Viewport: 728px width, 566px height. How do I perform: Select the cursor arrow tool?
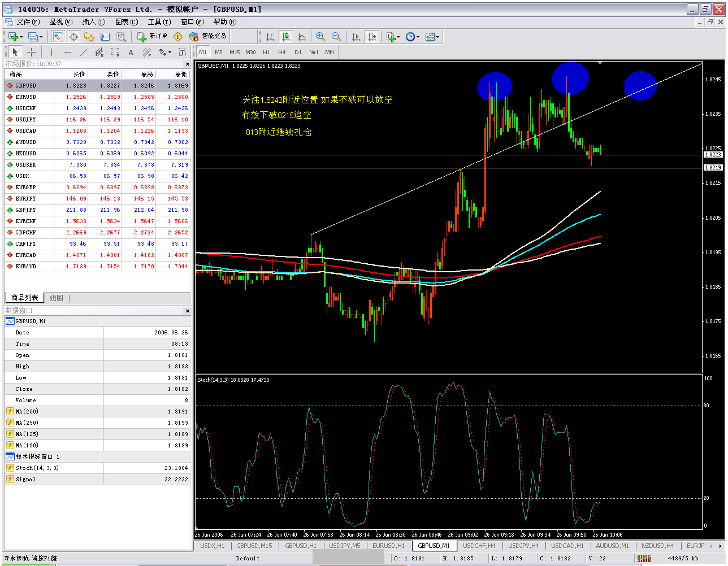(x=15, y=52)
